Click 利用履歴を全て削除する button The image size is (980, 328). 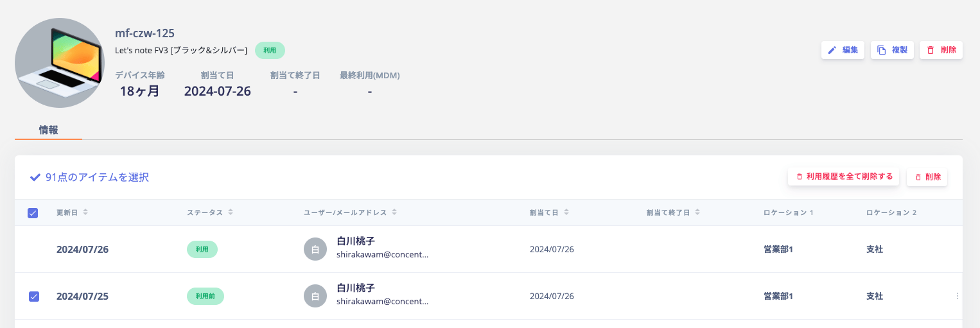click(843, 177)
